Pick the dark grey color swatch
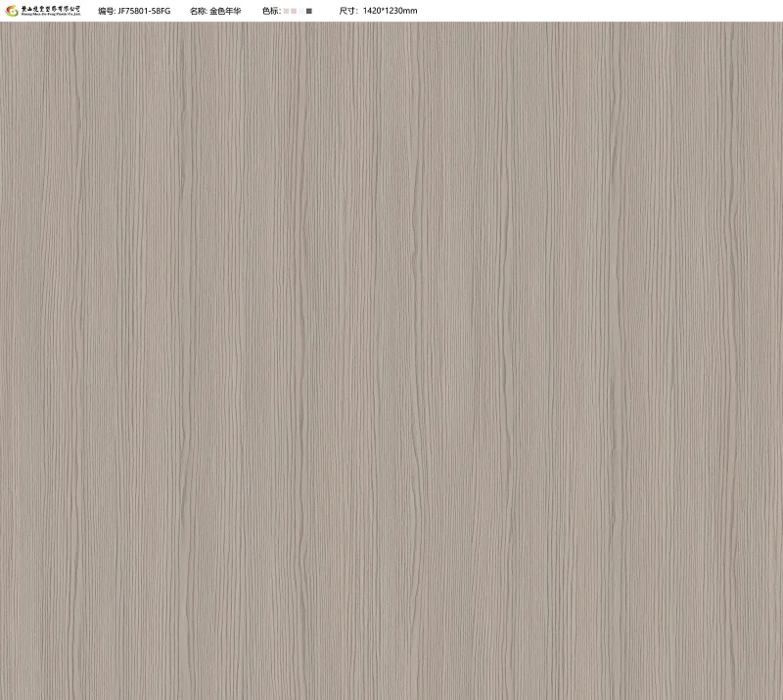The image size is (783, 700). (309, 11)
